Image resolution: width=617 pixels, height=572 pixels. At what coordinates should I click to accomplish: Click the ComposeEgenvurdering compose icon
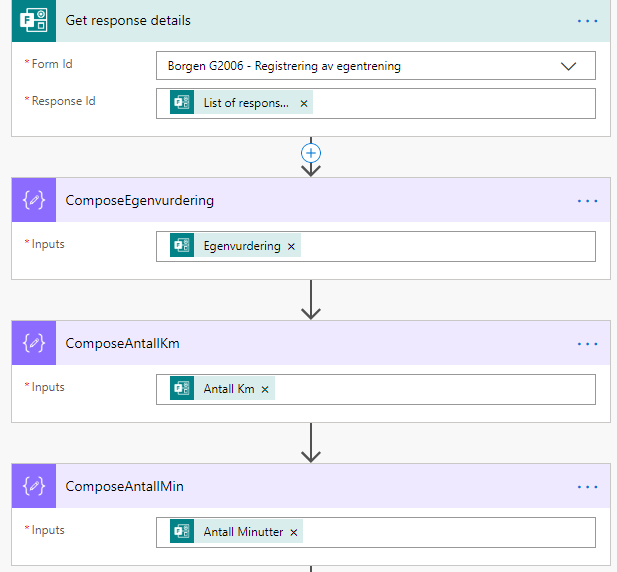[34, 200]
